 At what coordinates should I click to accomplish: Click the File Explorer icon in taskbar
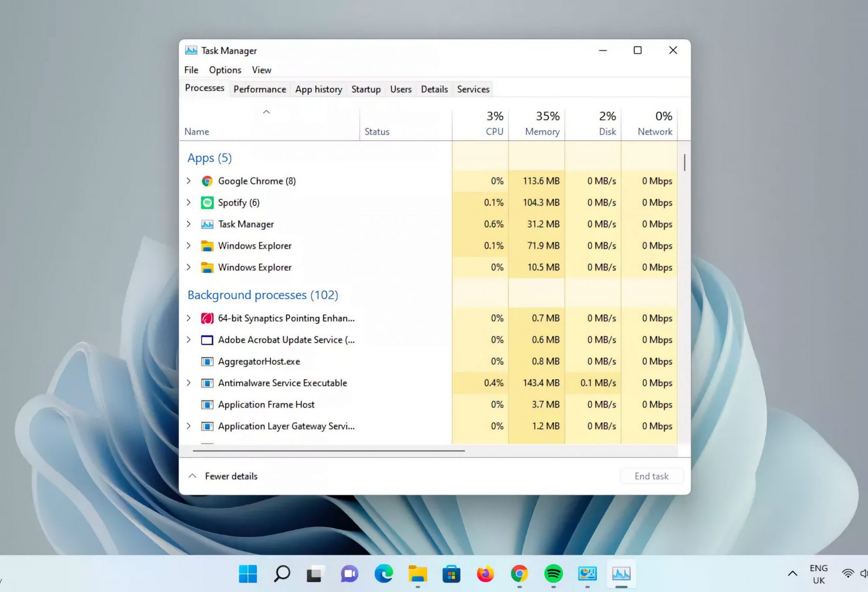[x=418, y=574]
